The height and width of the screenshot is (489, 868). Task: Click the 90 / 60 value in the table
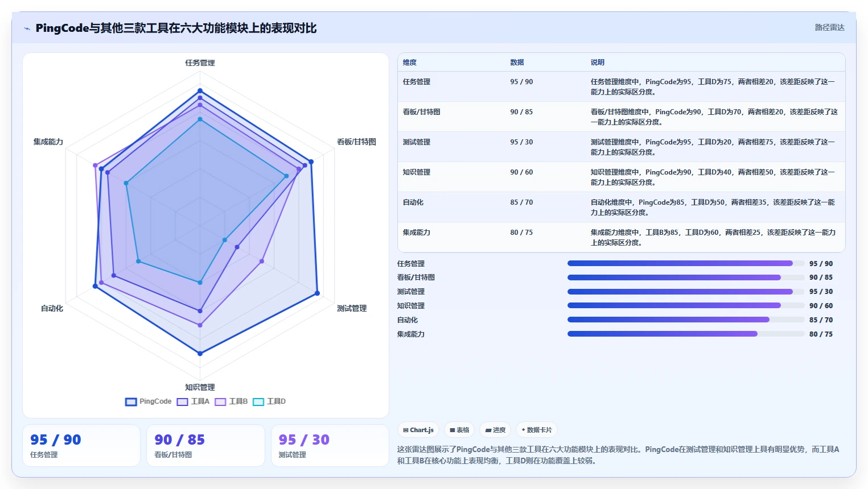521,172
